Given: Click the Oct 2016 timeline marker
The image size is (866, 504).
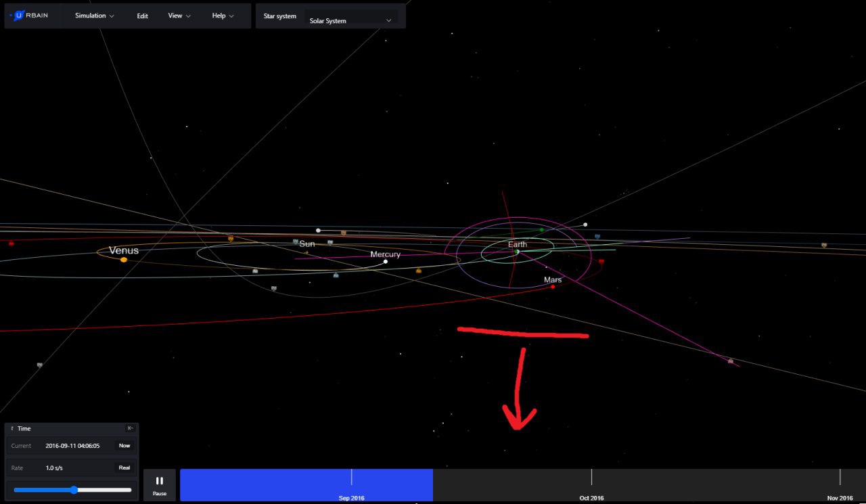Looking at the screenshot, I should 591,498.
